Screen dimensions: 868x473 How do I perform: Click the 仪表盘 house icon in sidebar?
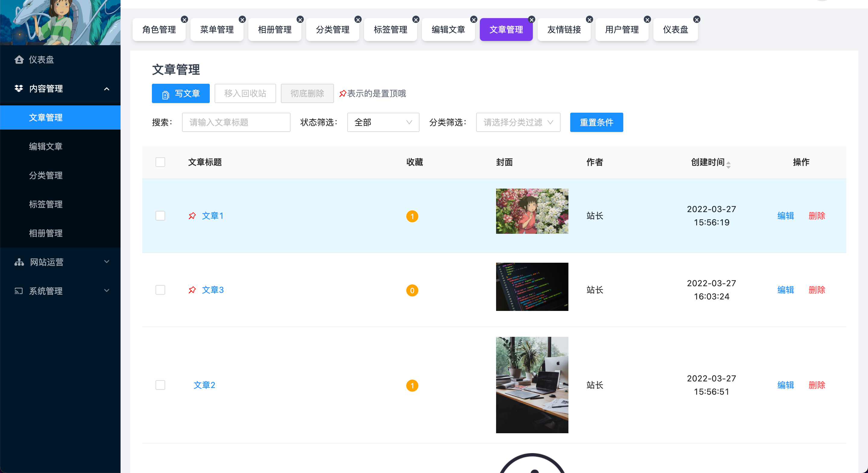19,60
